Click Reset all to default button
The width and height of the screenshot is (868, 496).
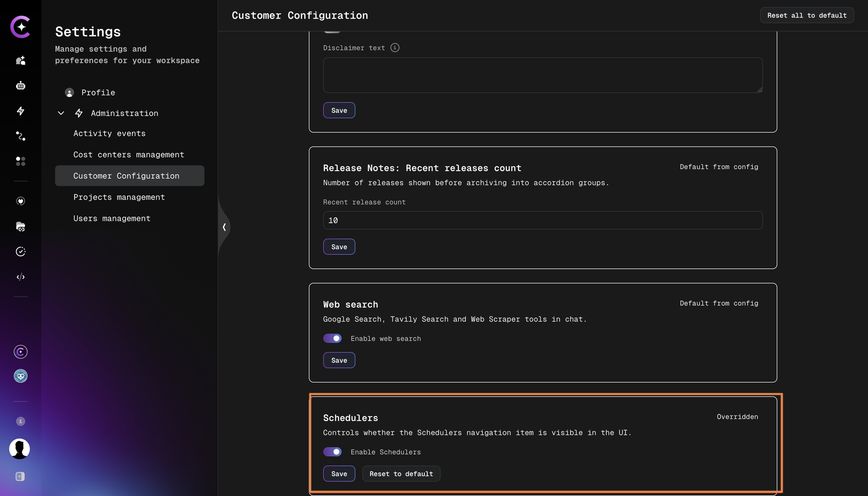tap(807, 15)
